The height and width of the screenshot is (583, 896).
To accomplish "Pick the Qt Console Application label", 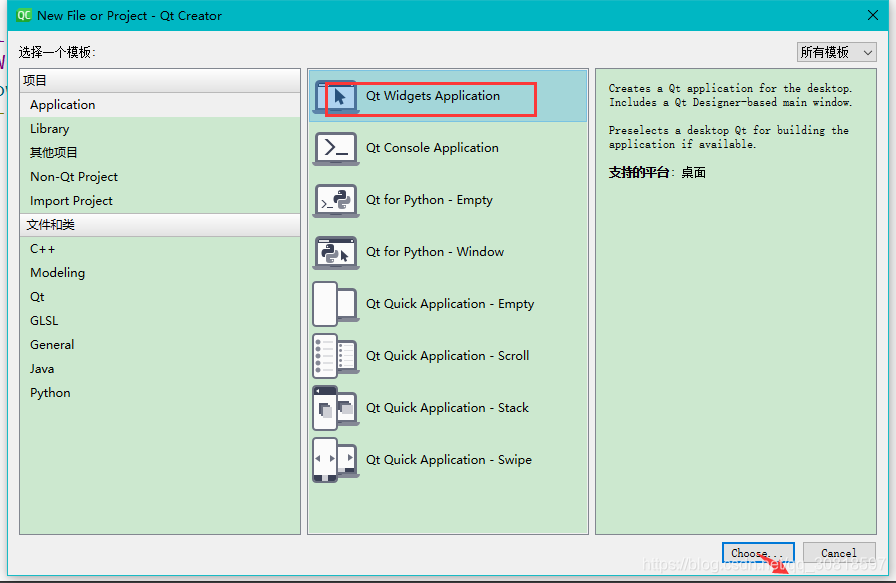I will click(432, 148).
